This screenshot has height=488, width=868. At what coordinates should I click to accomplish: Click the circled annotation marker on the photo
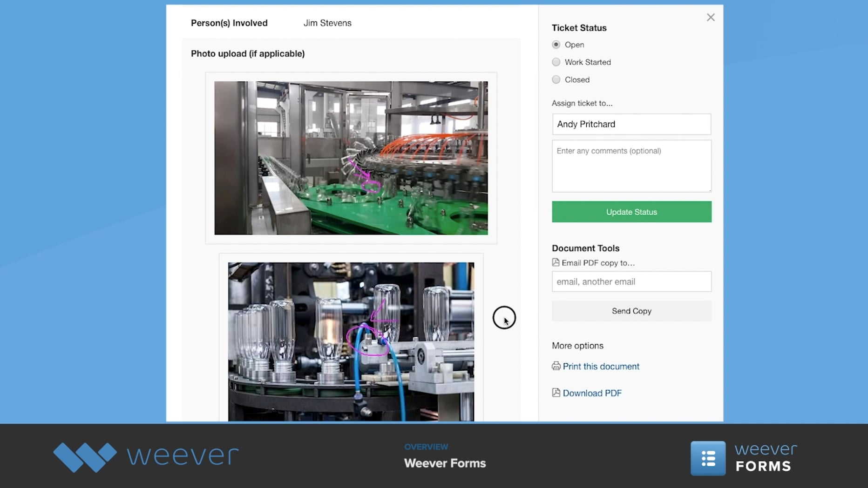[504, 317]
